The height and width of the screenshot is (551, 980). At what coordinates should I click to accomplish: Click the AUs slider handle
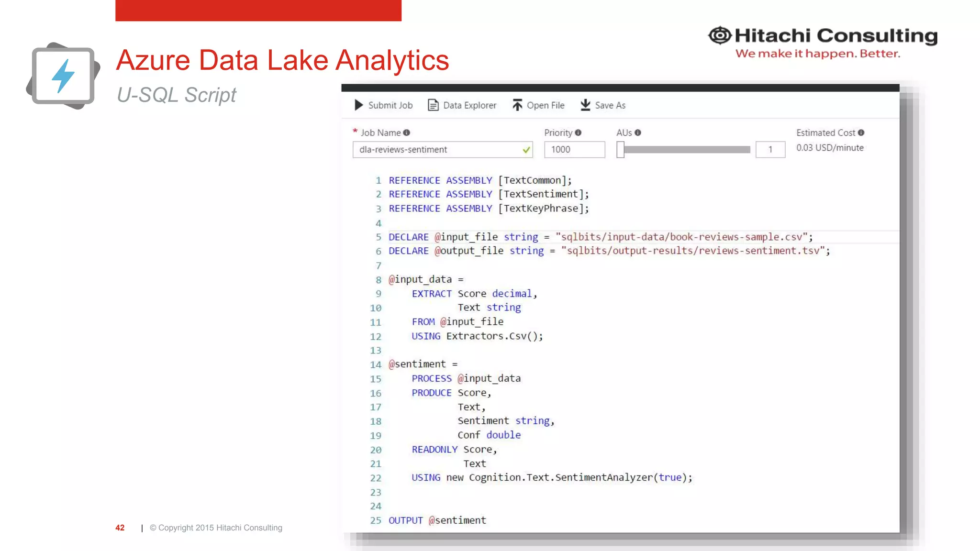point(620,150)
